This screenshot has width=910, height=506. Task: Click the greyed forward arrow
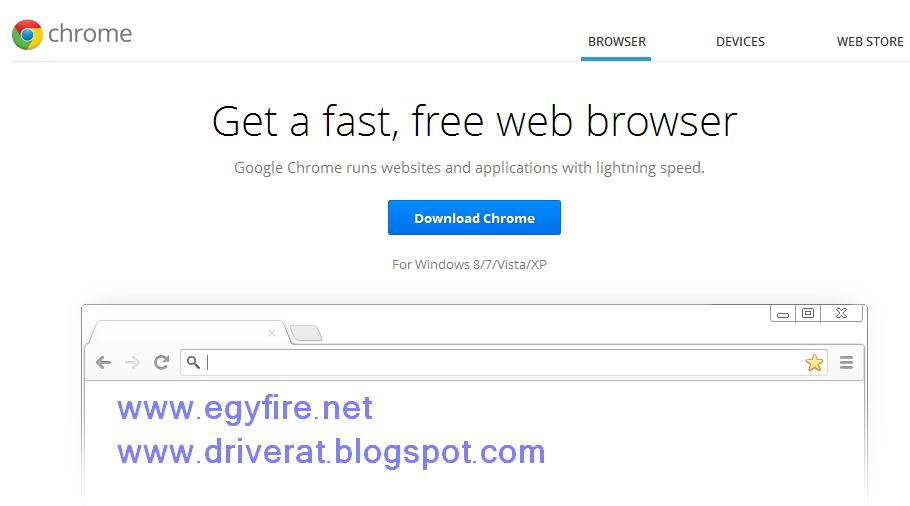[x=132, y=363]
